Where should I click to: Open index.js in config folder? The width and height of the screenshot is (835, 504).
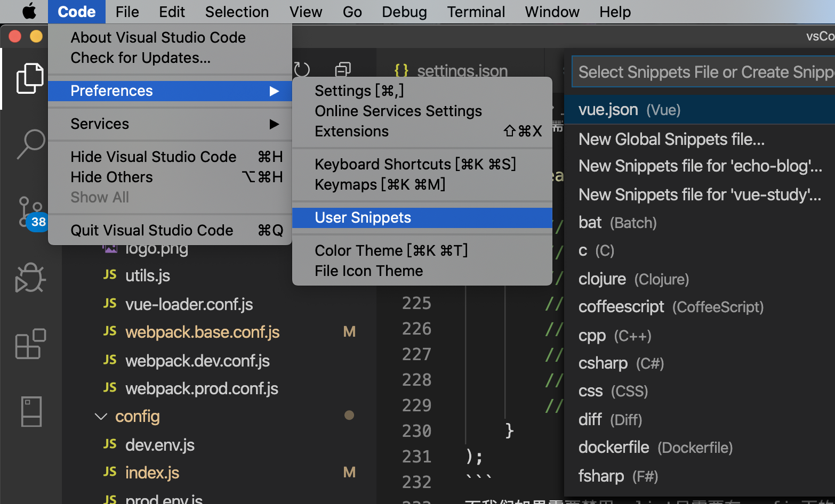(152, 473)
